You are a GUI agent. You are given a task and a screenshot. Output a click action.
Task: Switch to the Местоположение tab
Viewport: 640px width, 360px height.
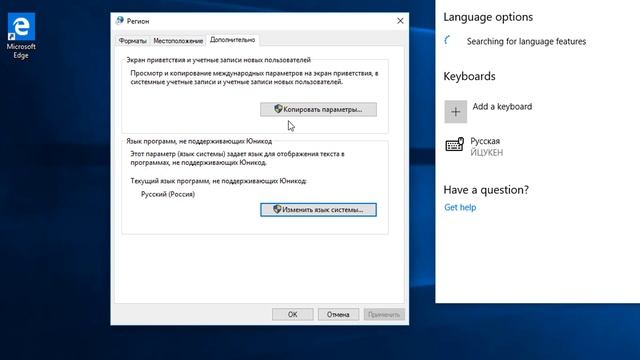tap(178, 41)
